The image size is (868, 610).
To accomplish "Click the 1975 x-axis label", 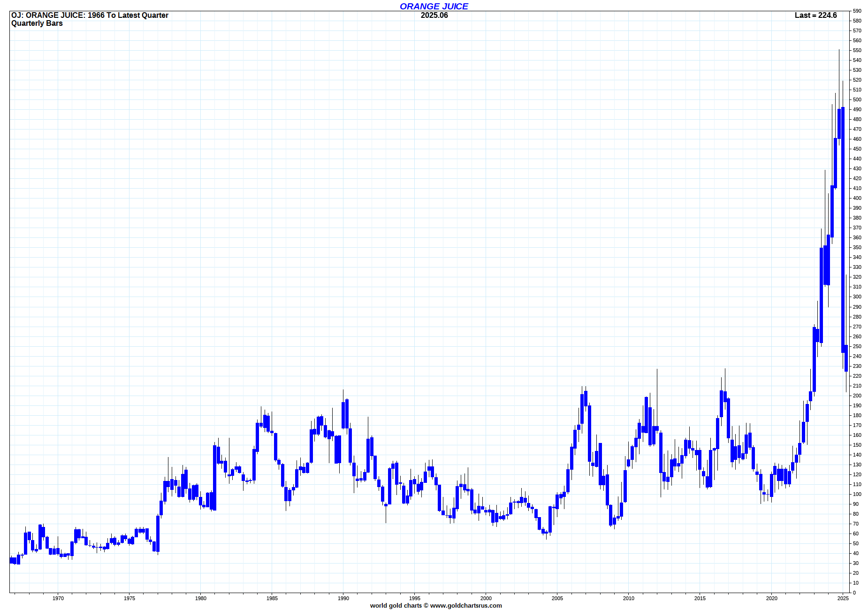I will point(129,598).
